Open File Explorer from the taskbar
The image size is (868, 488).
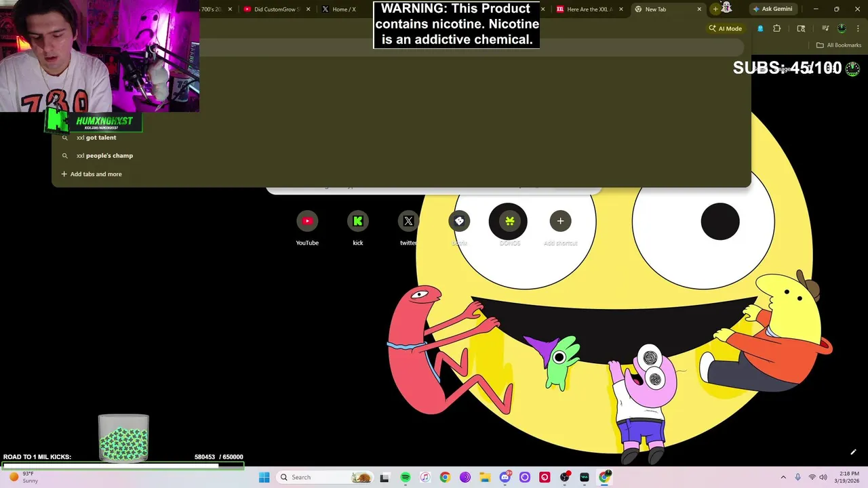tap(485, 477)
